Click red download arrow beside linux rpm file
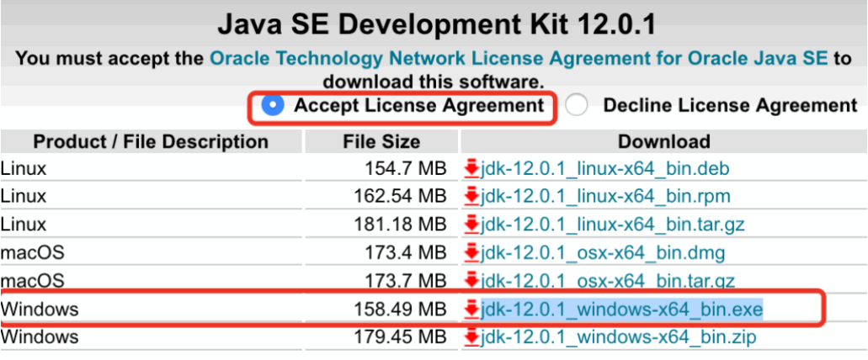The height and width of the screenshot is (360, 868). pos(471,197)
